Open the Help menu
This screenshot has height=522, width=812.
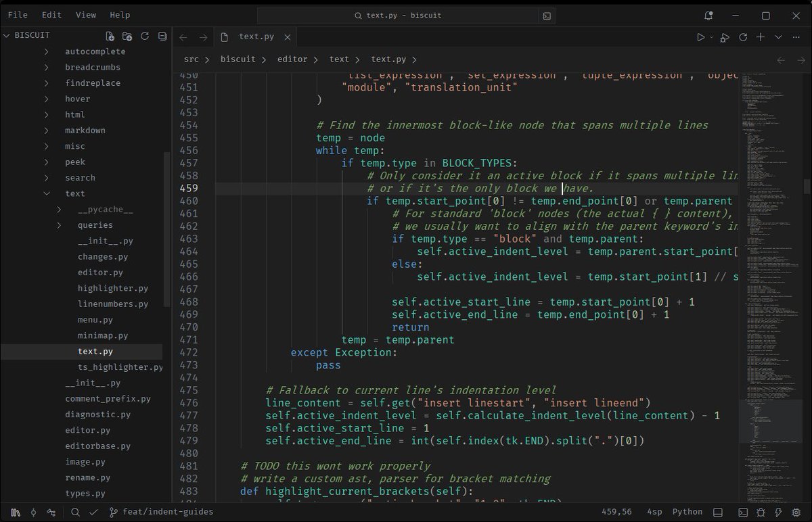(x=120, y=15)
